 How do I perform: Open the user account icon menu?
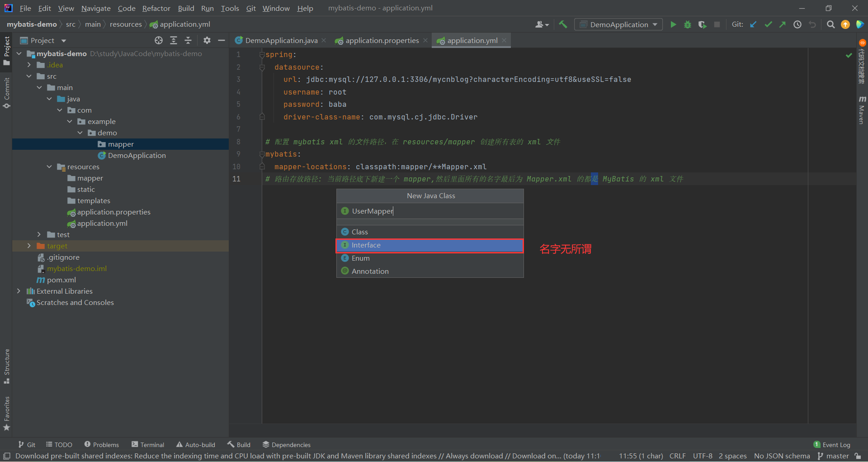tap(542, 24)
